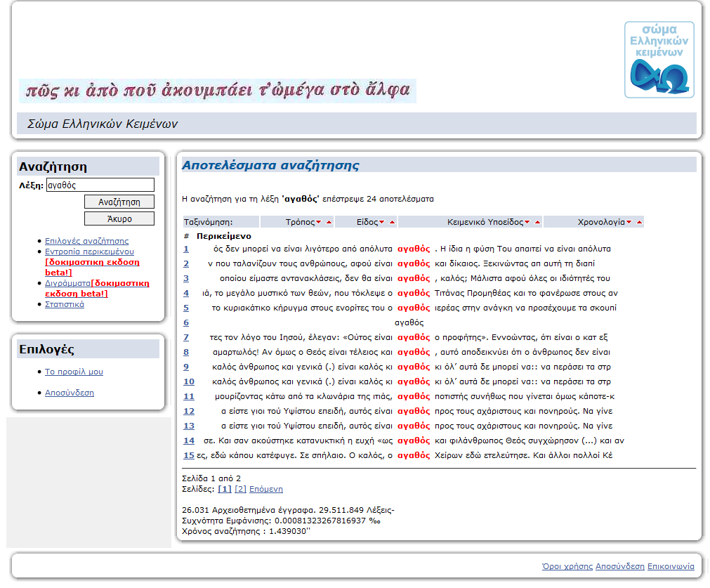
Task: Go to results page [2]
Action: point(240,489)
